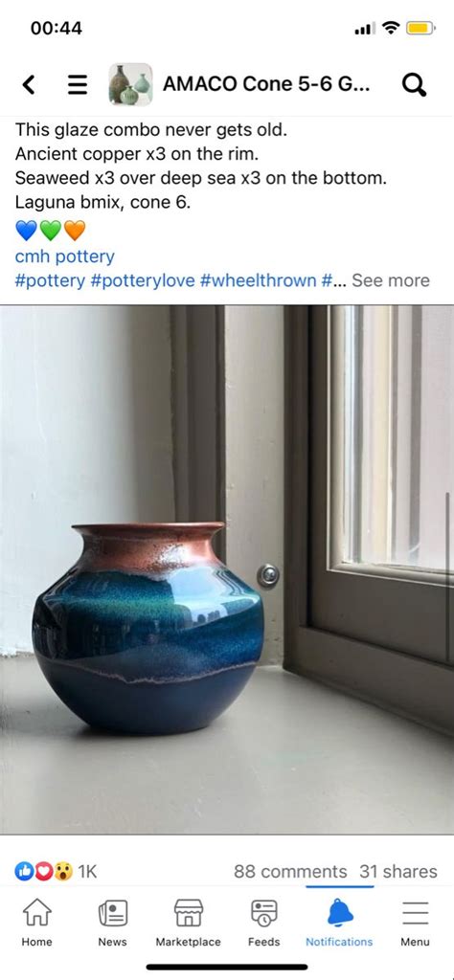This screenshot has height=980, width=454.
Task: Tap the wow reaction emoji icon
Action: (x=63, y=871)
